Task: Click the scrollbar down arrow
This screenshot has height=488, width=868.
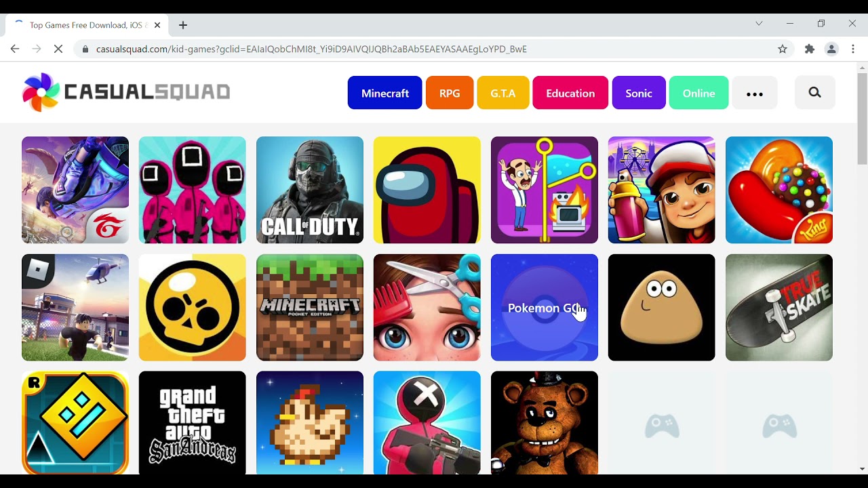Action: point(862,469)
